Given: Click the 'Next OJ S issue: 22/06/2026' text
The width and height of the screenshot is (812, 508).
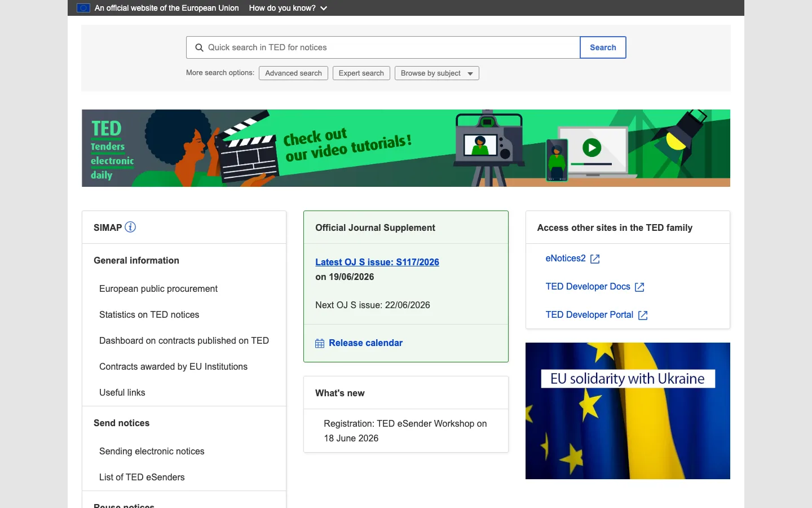Looking at the screenshot, I should click(x=373, y=305).
